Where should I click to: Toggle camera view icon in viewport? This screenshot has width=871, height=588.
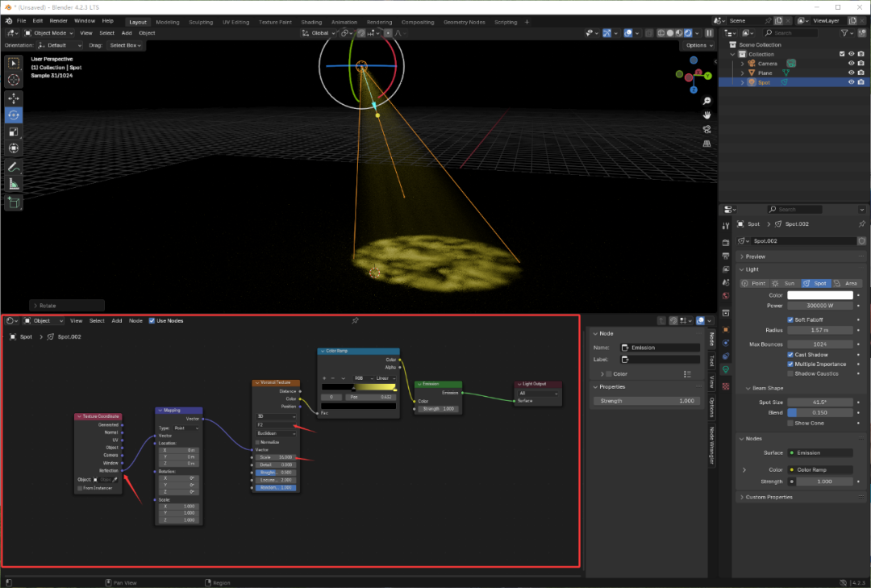(x=706, y=130)
